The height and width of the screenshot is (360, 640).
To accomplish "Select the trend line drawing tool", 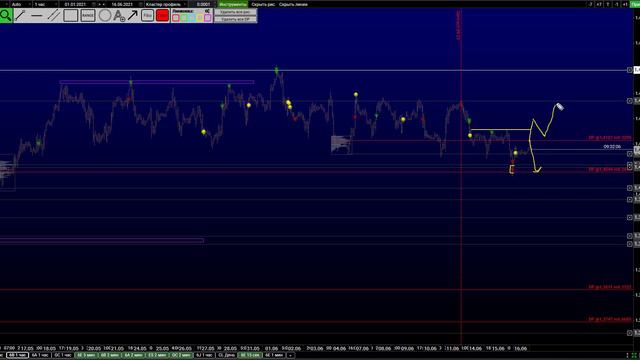I will pos(20,16).
